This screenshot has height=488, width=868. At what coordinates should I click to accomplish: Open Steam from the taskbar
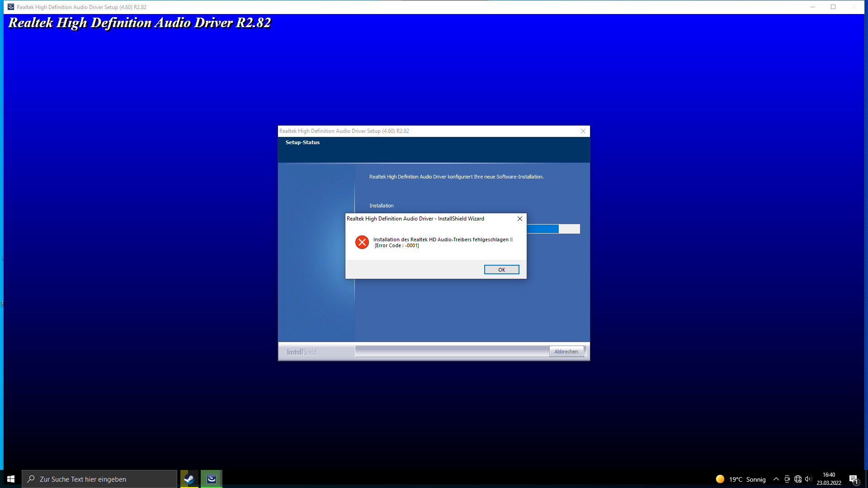coord(189,479)
